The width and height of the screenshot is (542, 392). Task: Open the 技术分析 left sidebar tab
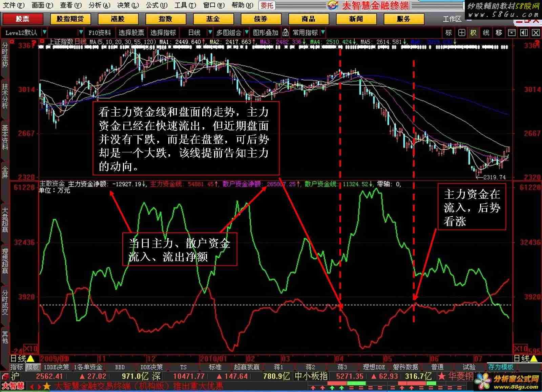(5, 96)
